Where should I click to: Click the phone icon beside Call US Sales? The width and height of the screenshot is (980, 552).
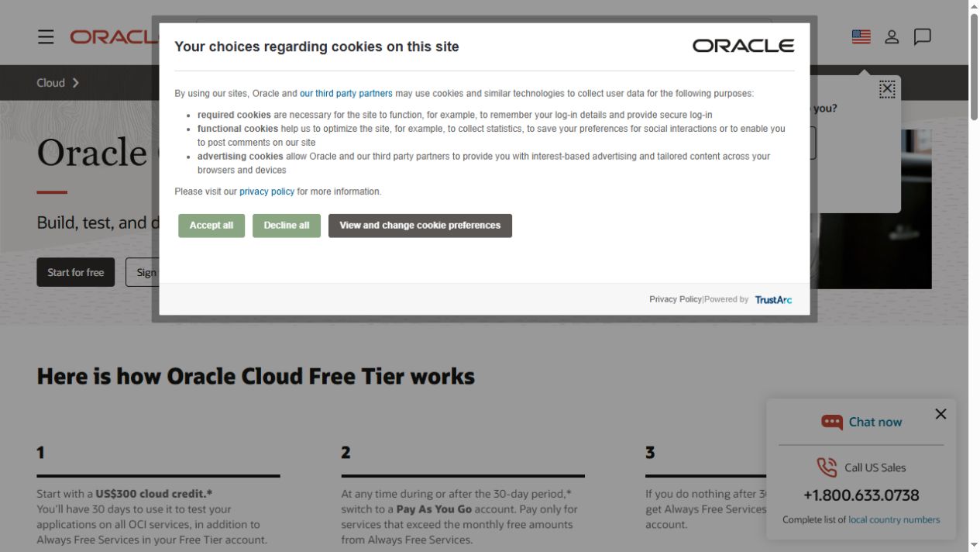click(827, 467)
